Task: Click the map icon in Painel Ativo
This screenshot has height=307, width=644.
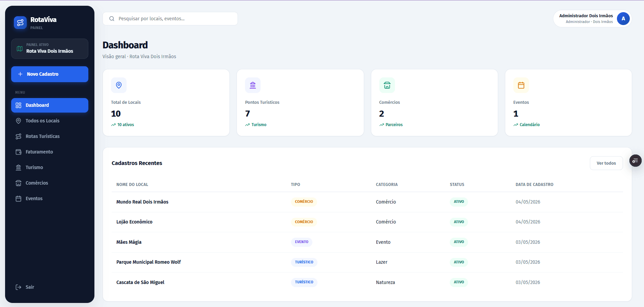Action: pyautogui.click(x=20, y=49)
